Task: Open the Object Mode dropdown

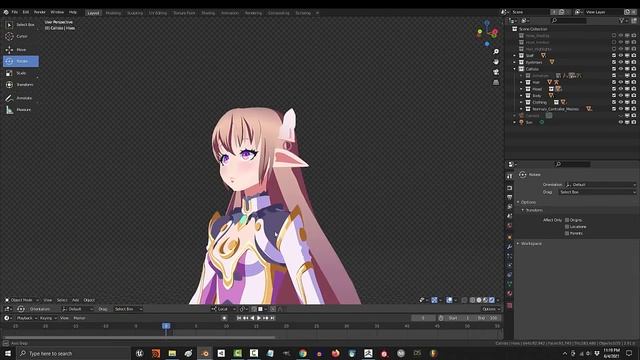Action: tap(22, 300)
